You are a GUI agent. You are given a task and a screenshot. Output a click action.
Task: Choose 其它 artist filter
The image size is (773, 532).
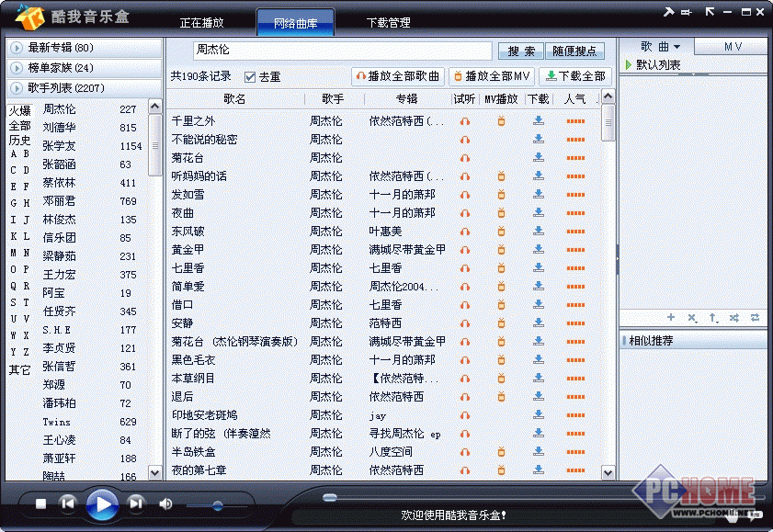[x=19, y=369]
